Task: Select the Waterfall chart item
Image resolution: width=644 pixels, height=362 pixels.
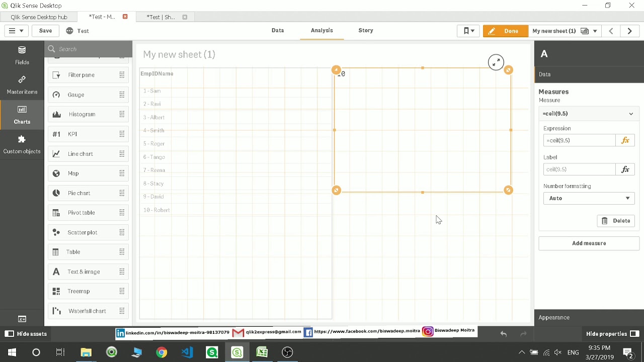Action: point(88,311)
